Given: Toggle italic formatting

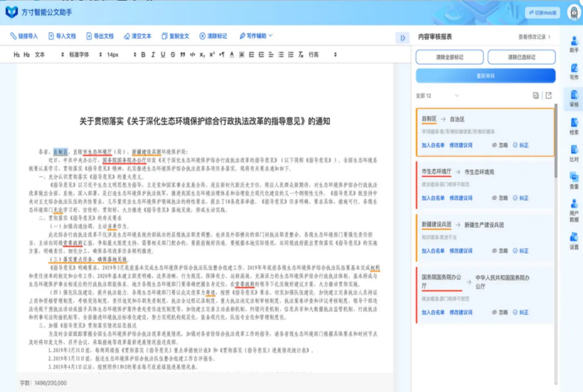Looking at the screenshot, I should click(153, 55).
